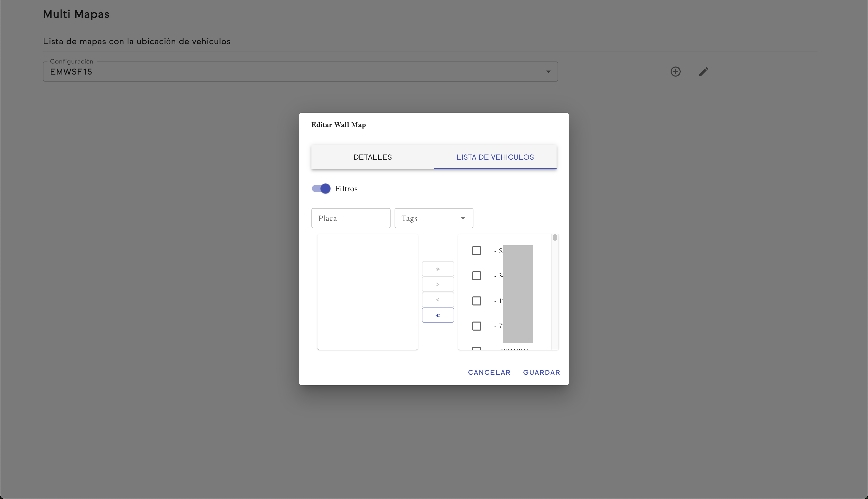868x499 pixels.
Task: Click the add configuration plus icon
Action: pyautogui.click(x=675, y=72)
